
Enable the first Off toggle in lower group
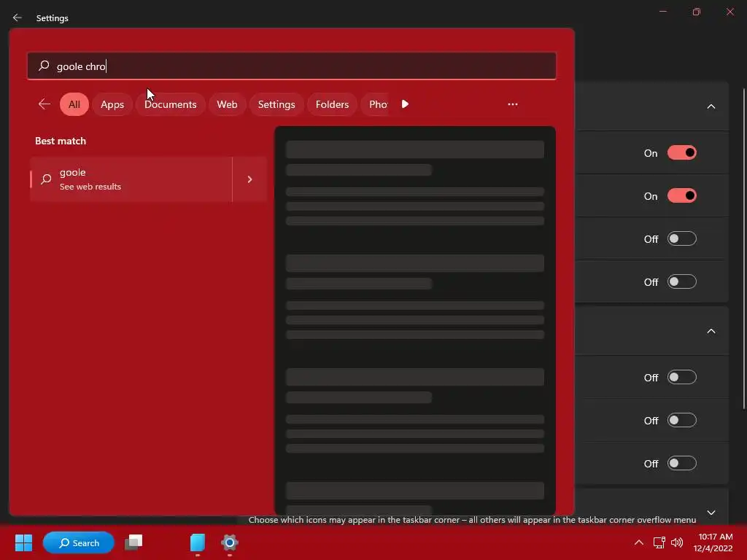[x=682, y=377]
